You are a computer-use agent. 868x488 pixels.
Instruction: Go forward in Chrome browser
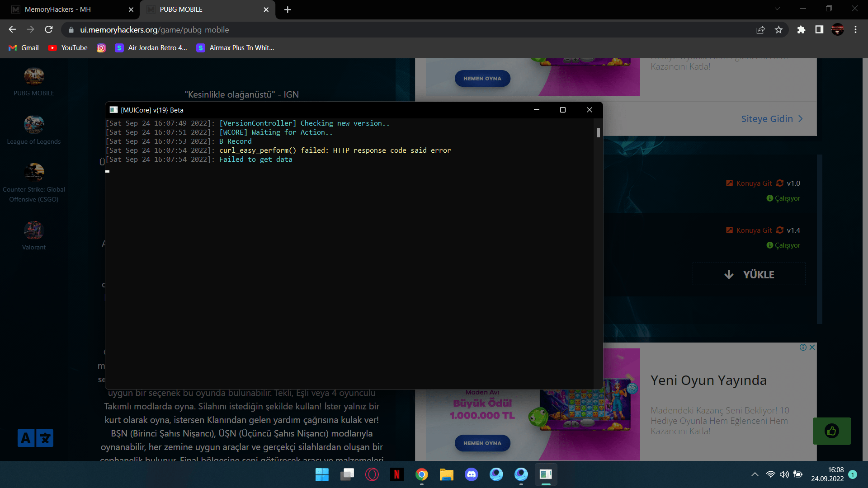(30, 29)
